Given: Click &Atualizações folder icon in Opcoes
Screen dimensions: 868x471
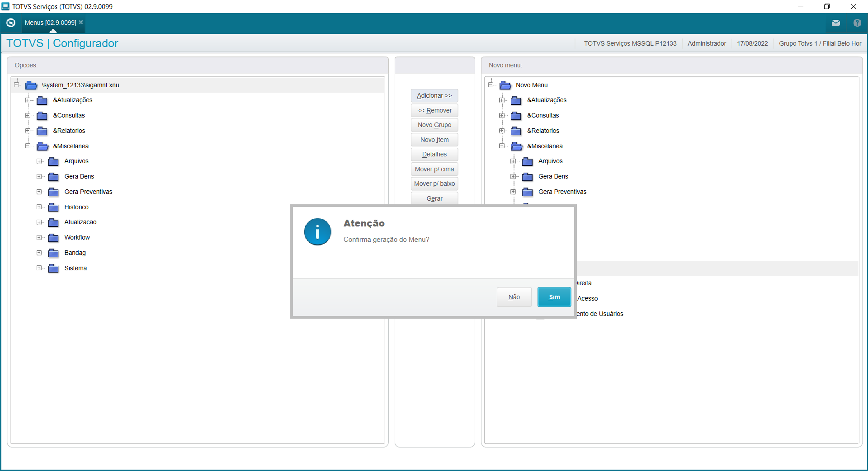Looking at the screenshot, I should pyautogui.click(x=42, y=100).
